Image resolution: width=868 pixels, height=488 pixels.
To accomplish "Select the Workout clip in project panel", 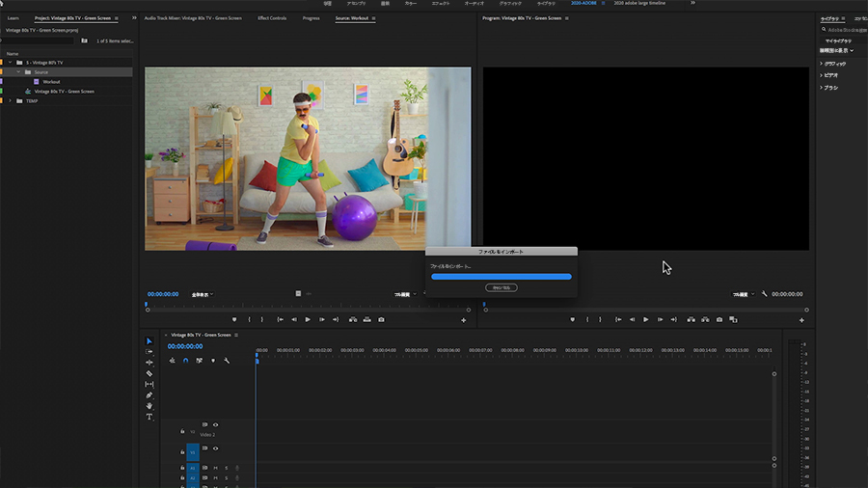I will [x=51, y=82].
